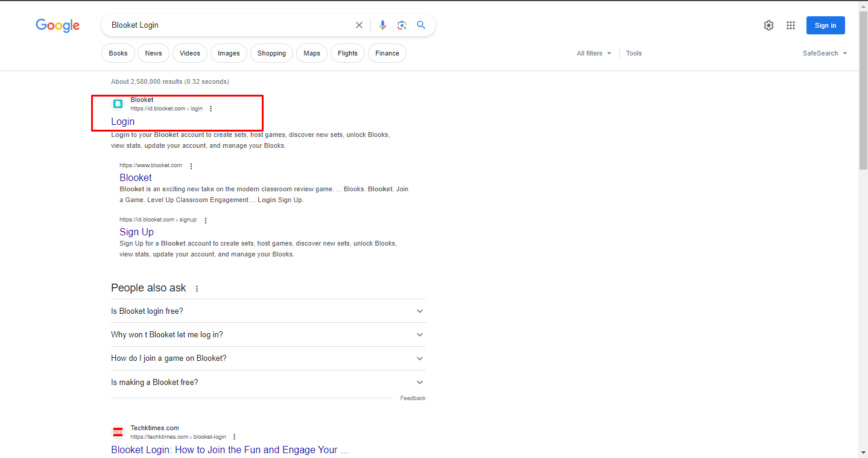The image size is (868, 458).
Task: Clear the search box text
Action: tap(359, 25)
